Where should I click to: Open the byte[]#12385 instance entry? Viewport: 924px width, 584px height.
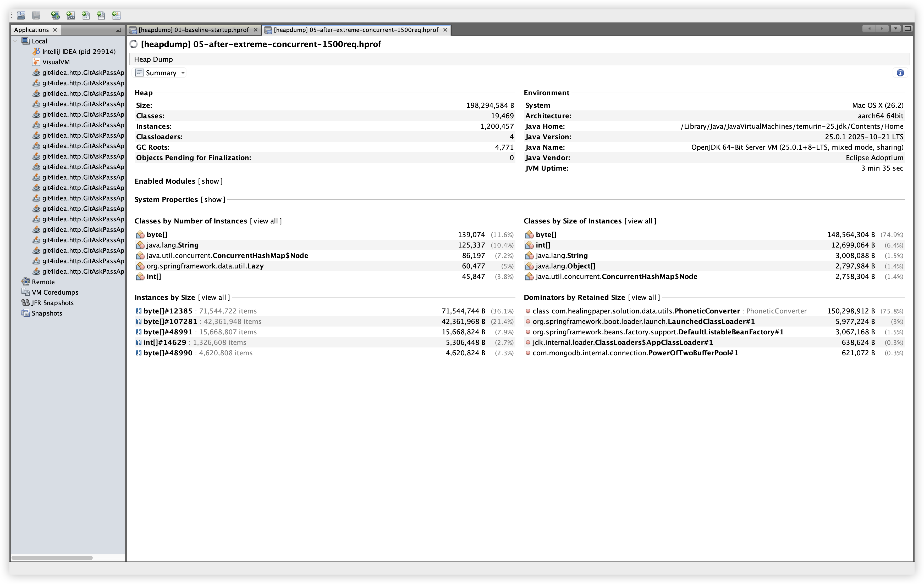[x=168, y=311]
